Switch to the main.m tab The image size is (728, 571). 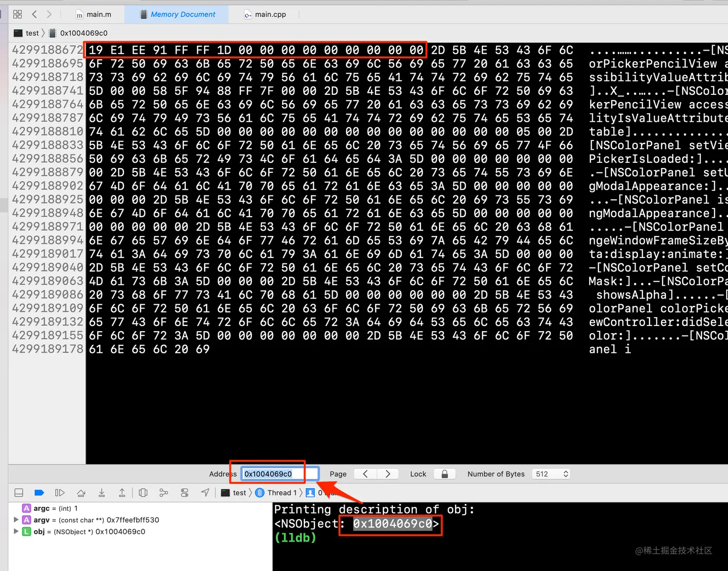[95, 14]
